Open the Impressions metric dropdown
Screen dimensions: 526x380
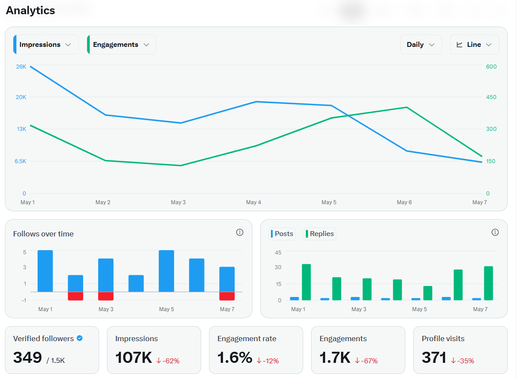(x=46, y=45)
